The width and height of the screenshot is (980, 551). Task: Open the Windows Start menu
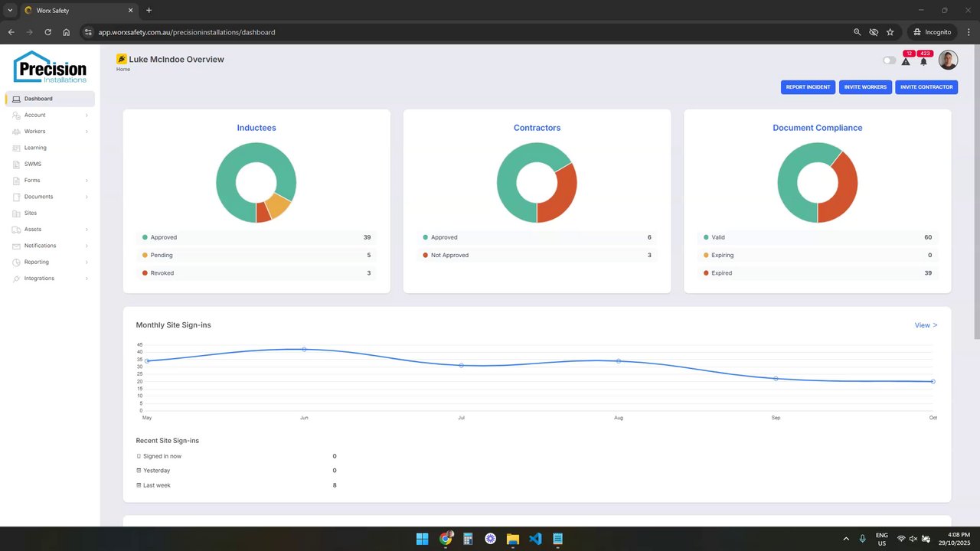422,539
